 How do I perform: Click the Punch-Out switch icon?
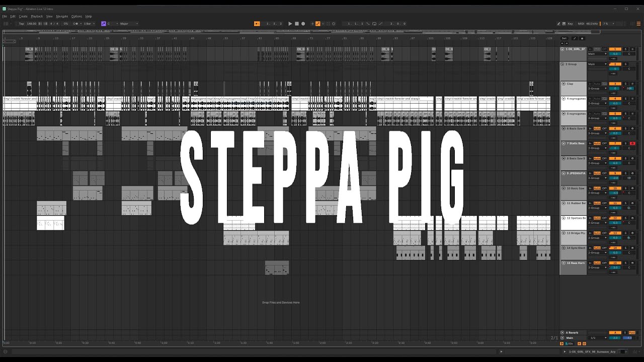[381, 24]
